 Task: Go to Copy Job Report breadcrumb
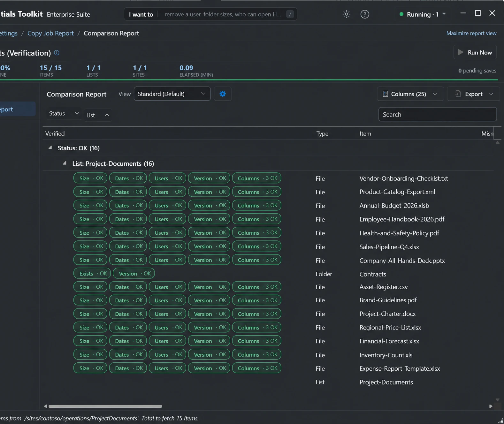(x=50, y=33)
